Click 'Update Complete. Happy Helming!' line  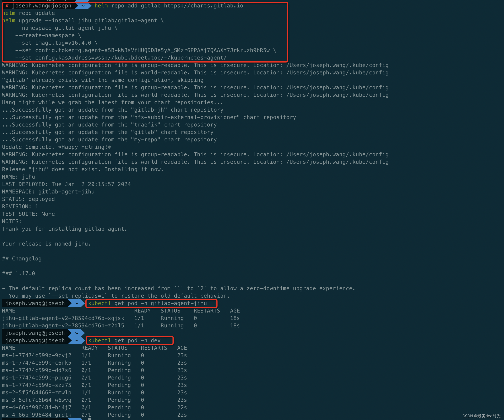point(57,147)
